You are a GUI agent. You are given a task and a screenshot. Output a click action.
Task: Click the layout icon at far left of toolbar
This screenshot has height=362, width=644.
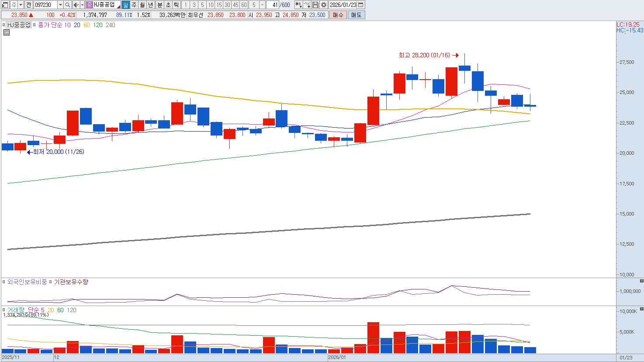tap(5, 5)
